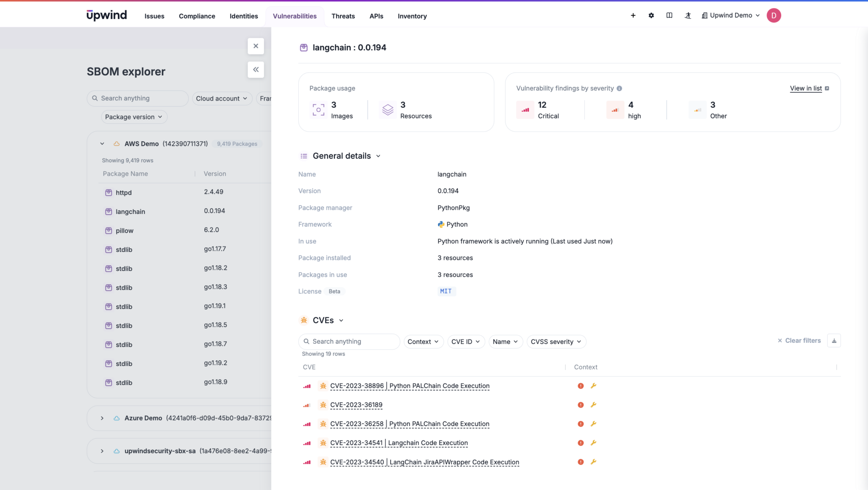Click the info icon next to Vulnerability findings by severity
This screenshot has height=490, width=868.
point(620,88)
